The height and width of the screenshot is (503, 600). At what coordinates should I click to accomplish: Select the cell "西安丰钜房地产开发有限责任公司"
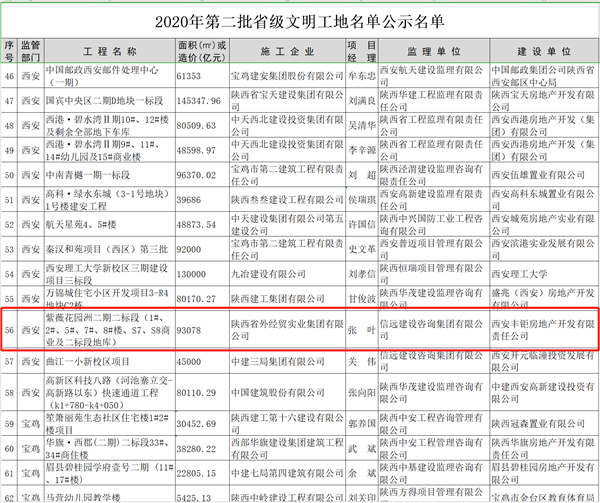(544, 330)
